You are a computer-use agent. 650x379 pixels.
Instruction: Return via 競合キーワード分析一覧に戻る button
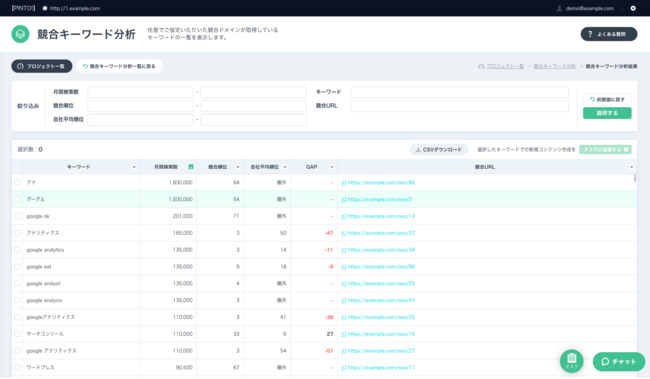click(119, 66)
